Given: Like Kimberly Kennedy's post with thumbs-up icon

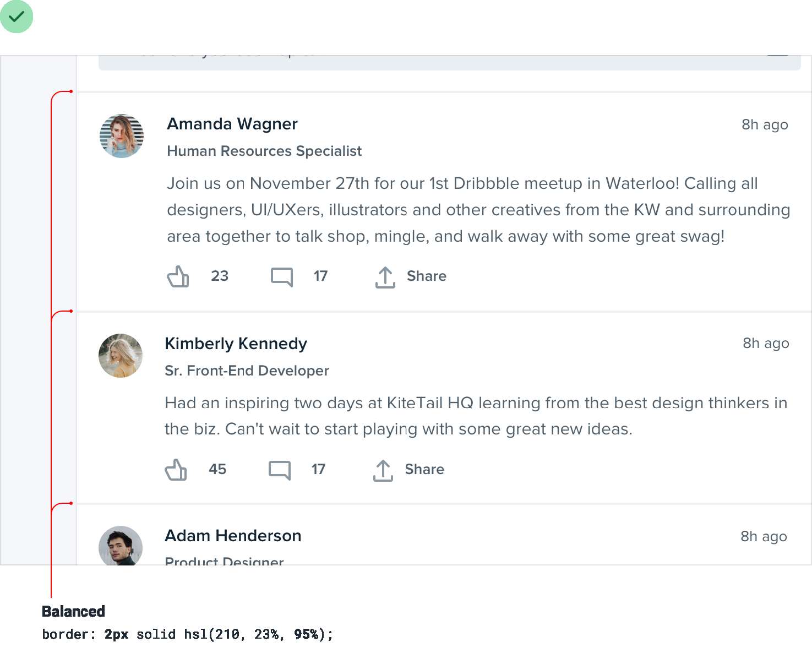Looking at the screenshot, I should (x=176, y=470).
